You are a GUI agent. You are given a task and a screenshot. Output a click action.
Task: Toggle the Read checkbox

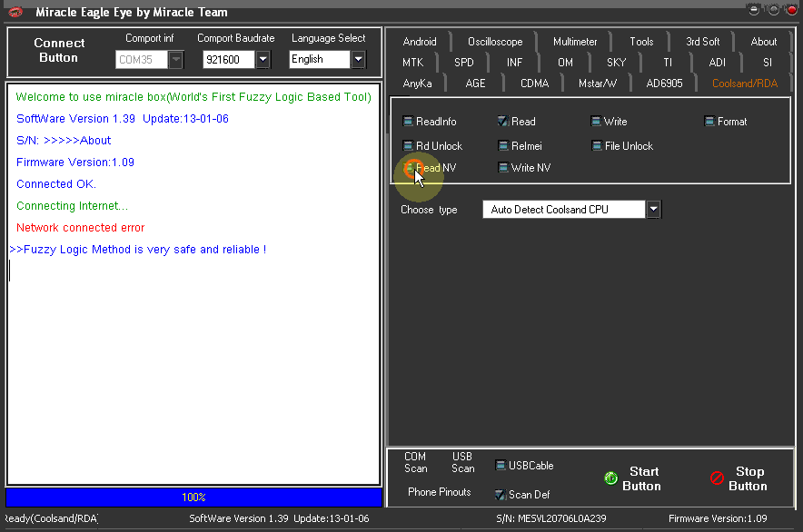click(503, 122)
